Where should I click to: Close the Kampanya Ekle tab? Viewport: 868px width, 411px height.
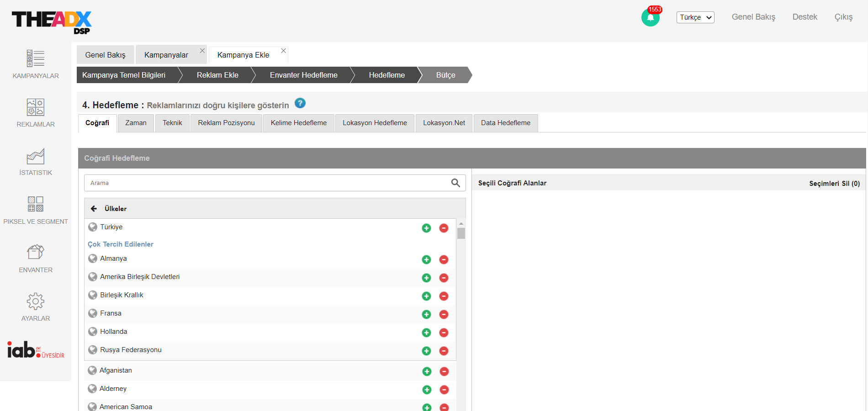pyautogui.click(x=283, y=51)
